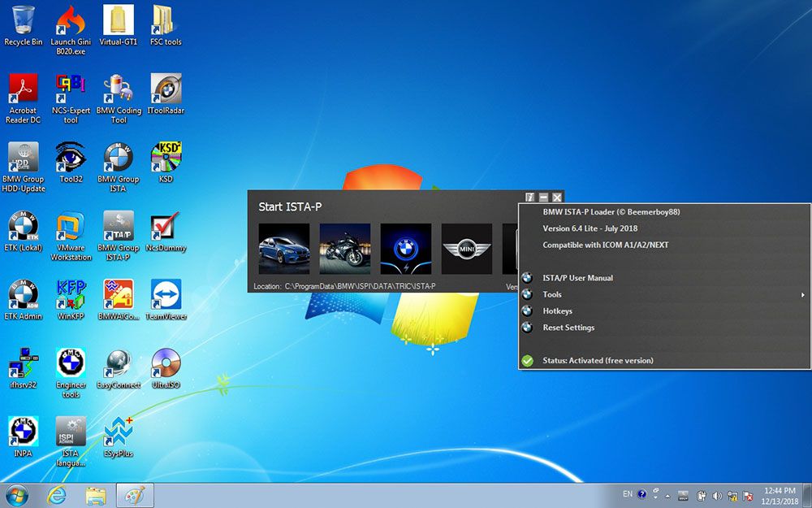Viewport: 812px width, 508px height.
Task: Click the loader info button in title bar
Action: pyautogui.click(x=529, y=197)
